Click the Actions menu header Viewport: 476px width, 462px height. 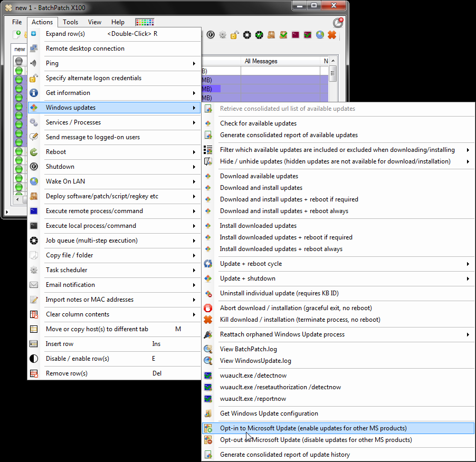[42, 22]
